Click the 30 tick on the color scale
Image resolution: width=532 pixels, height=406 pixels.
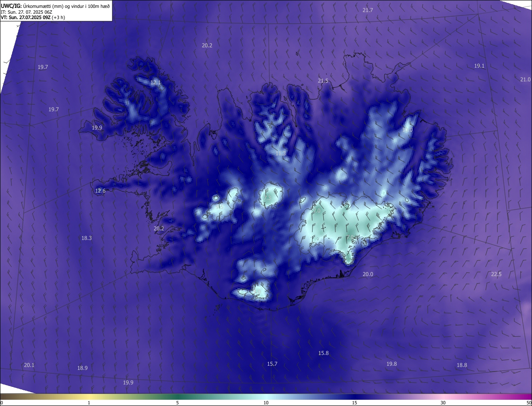click(443, 403)
